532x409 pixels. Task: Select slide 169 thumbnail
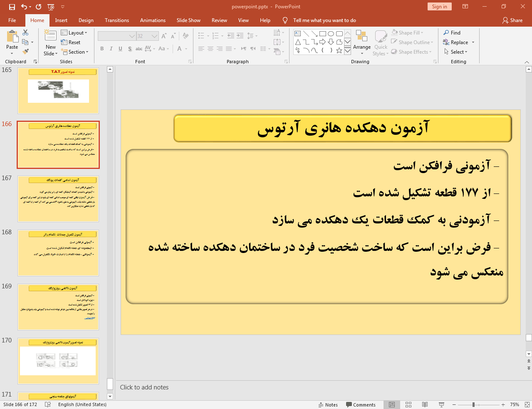(x=58, y=307)
